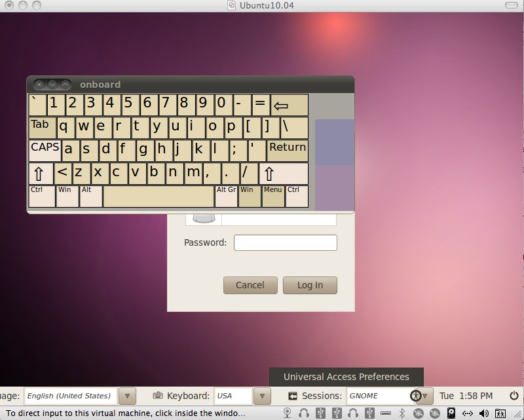Screen dimensions: 524x420
Task: Toggle the right Ctrl key
Action: [x=297, y=197]
